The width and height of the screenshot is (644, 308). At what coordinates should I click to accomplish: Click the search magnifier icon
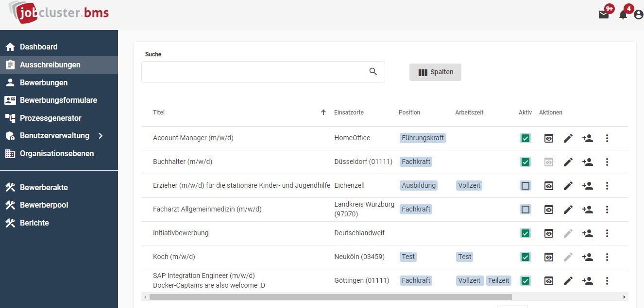pyautogui.click(x=373, y=71)
